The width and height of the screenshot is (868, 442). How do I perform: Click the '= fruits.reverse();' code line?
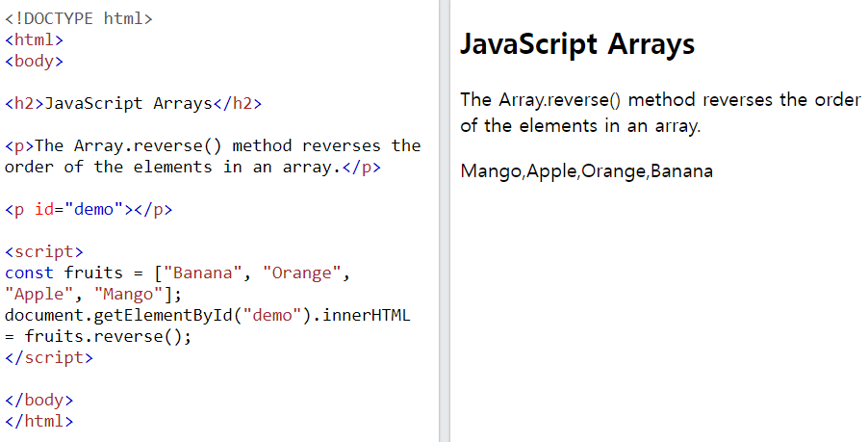pyautogui.click(x=98, y=336)
